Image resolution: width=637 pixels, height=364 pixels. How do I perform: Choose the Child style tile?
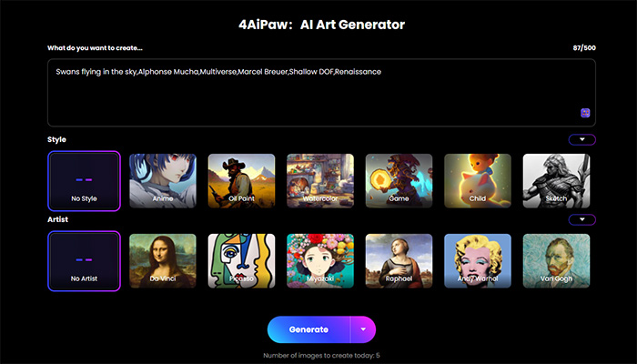(x=478, y=181)
